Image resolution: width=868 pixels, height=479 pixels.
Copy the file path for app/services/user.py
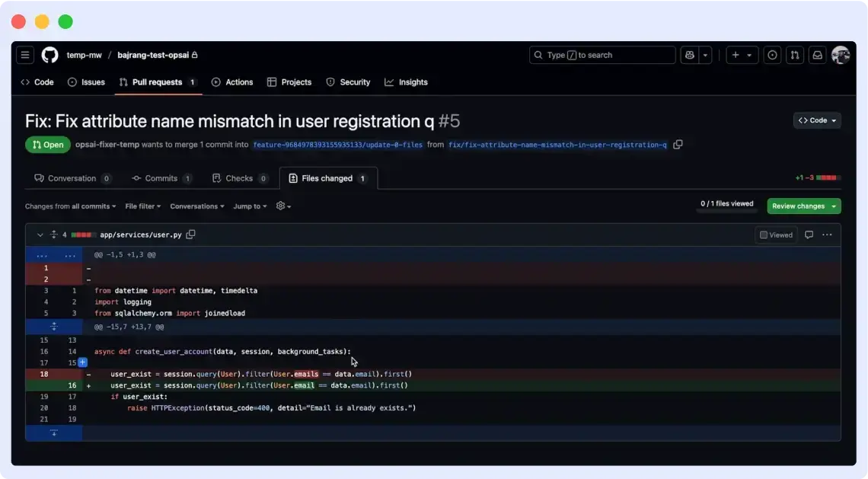click(x=190, y=235)
